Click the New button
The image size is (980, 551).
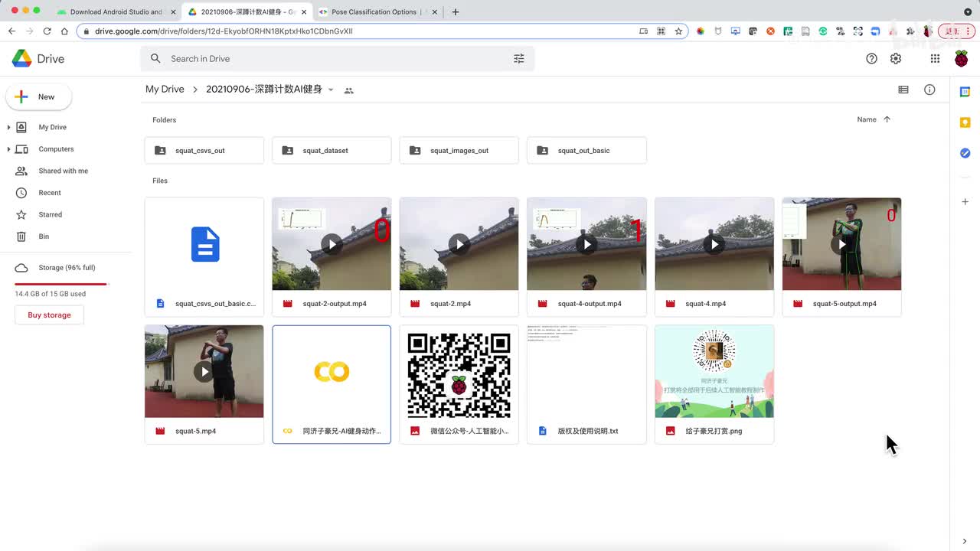pyautogui.click(x=38, y=96)
